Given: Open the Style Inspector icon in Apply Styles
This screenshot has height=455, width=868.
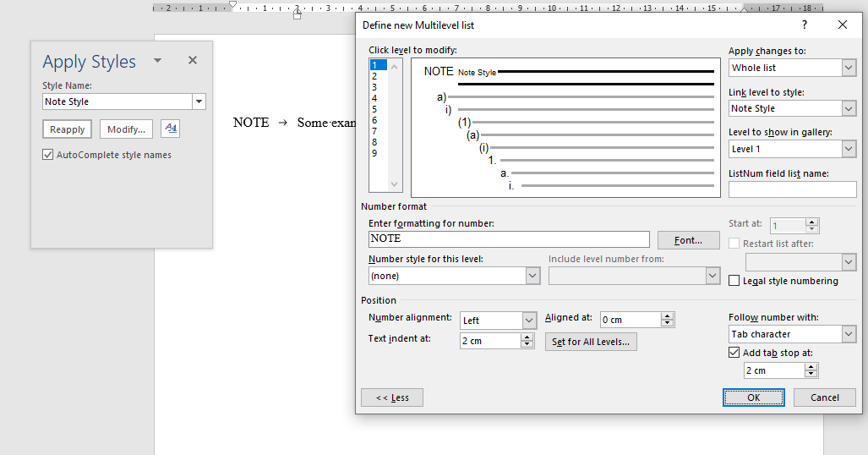Looking at the screenshot, I should coord(171,129).
